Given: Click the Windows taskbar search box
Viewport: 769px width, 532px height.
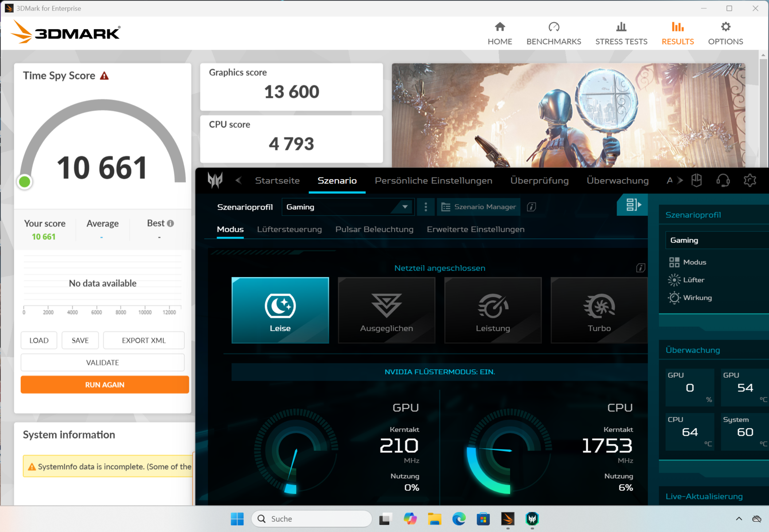Looking at the screenshot, I should click(312, 519).
